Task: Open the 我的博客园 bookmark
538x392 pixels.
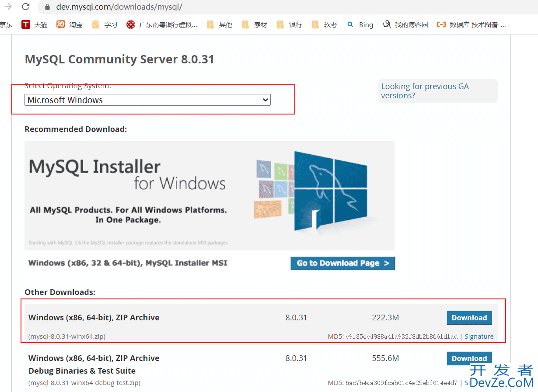Action: [x=405, y=24]
